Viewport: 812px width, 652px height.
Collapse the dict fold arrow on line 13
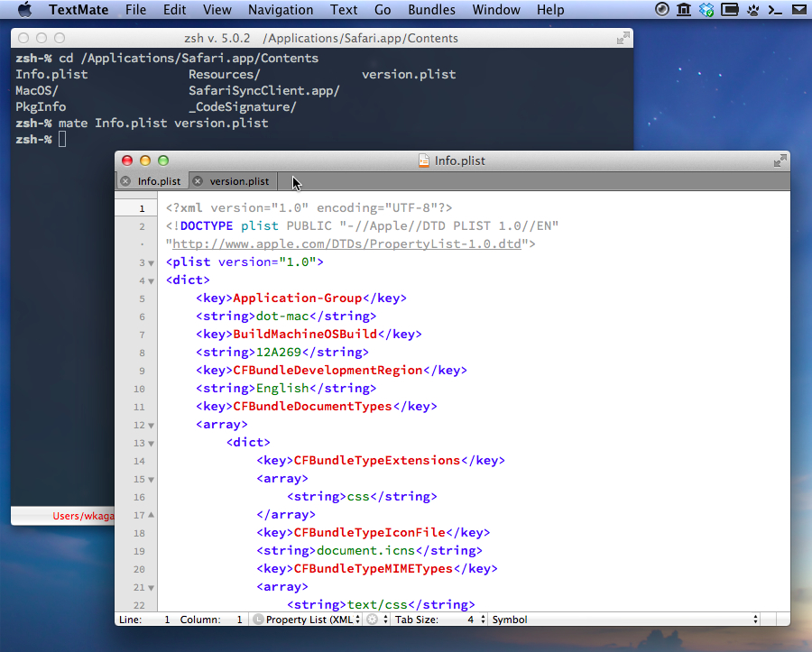pyautogui.click(x=152, y=444)
